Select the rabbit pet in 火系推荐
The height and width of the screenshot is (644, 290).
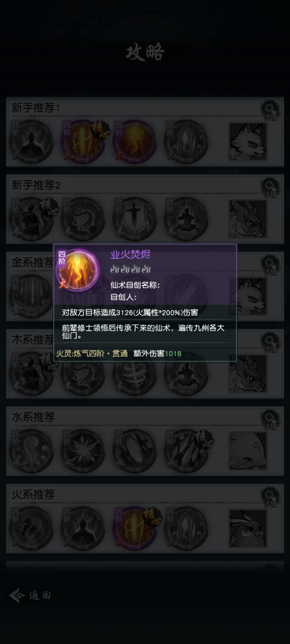pyautogui.click(x=248, y=528)
